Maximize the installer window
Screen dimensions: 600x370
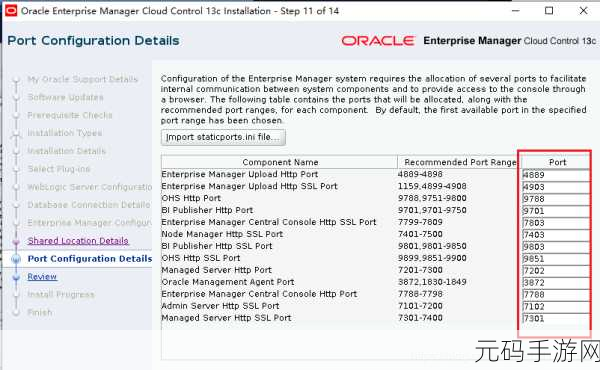549,11
